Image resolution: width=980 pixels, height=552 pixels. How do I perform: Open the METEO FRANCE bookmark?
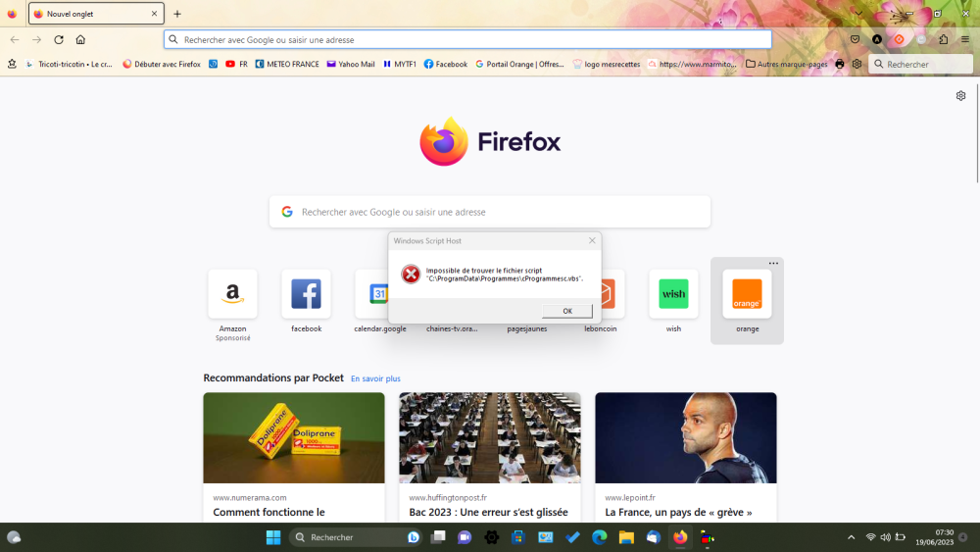pyautogui.click(x=286, y=65)
